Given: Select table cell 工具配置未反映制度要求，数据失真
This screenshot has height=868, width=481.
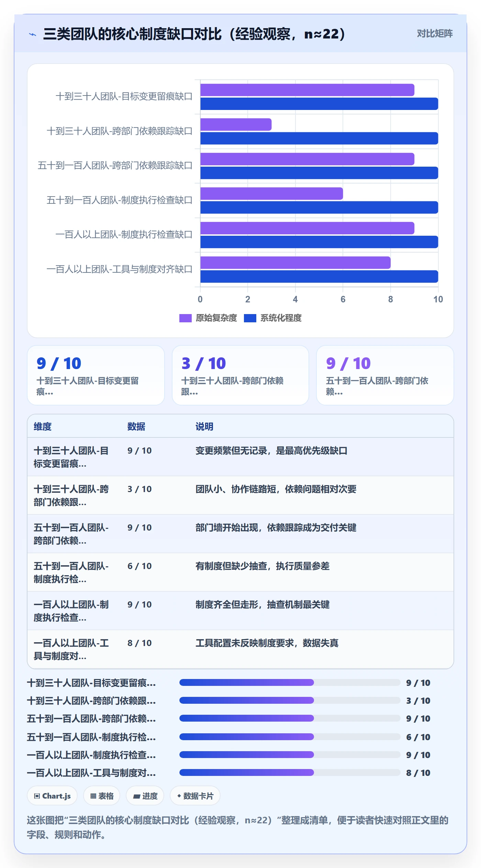Looking at the screenshot, I should [x=267, y=643].
